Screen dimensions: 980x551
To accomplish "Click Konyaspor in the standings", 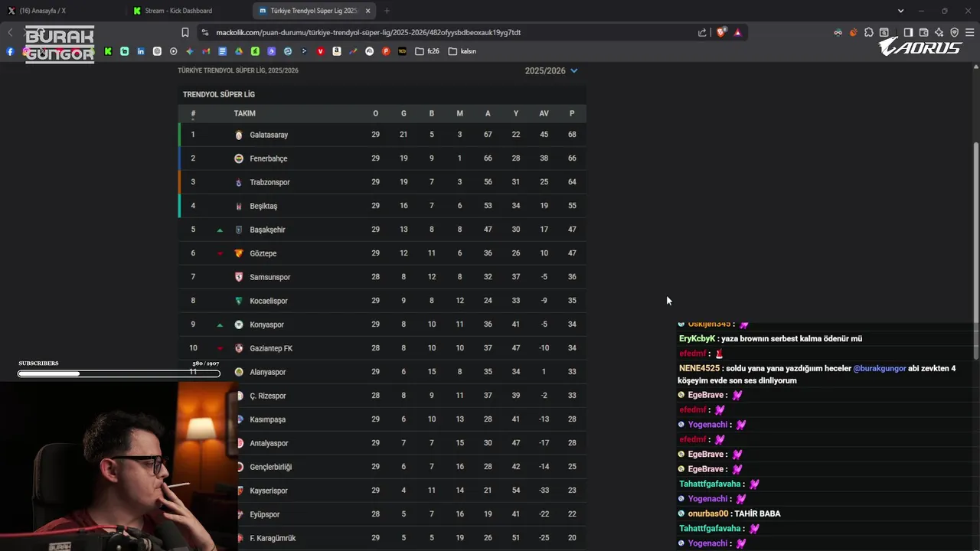I will (266, 324).
